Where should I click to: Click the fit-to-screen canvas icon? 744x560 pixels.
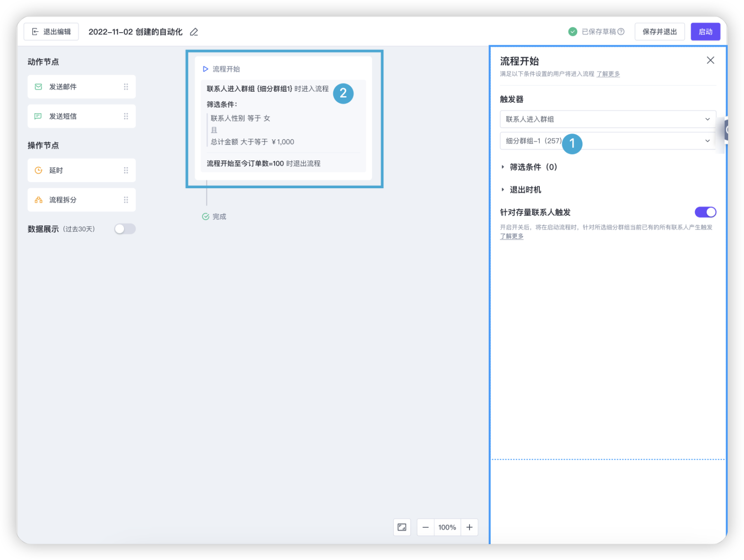(402, 527)
